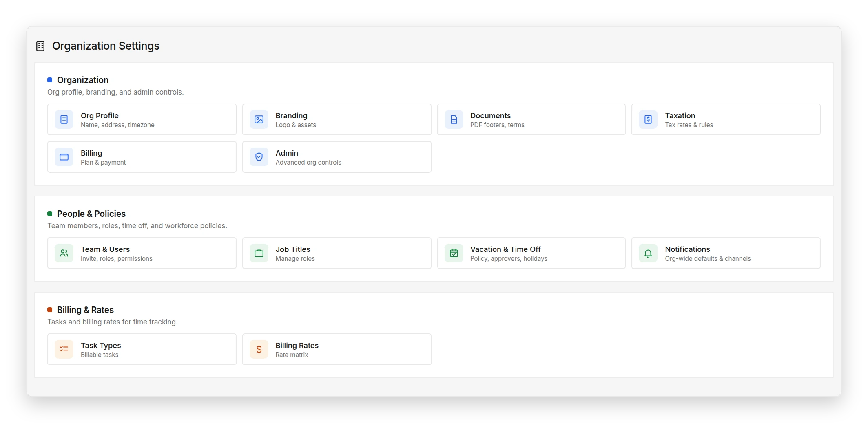Open the Branding settings card
This screenshot has height=423, width=868.
point(337,119)
